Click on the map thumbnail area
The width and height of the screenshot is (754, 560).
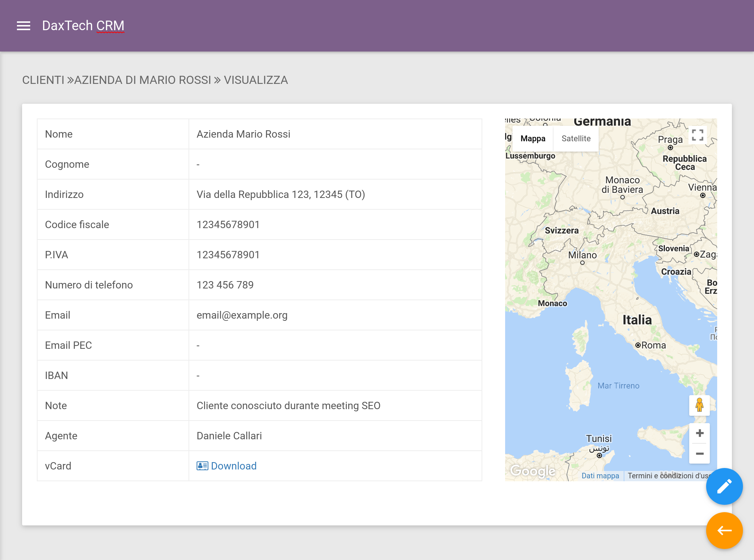611,299
